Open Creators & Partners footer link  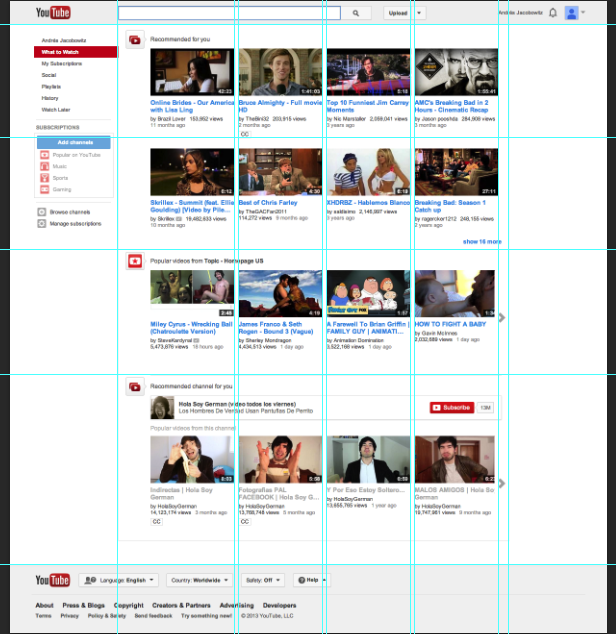[181, 605]
